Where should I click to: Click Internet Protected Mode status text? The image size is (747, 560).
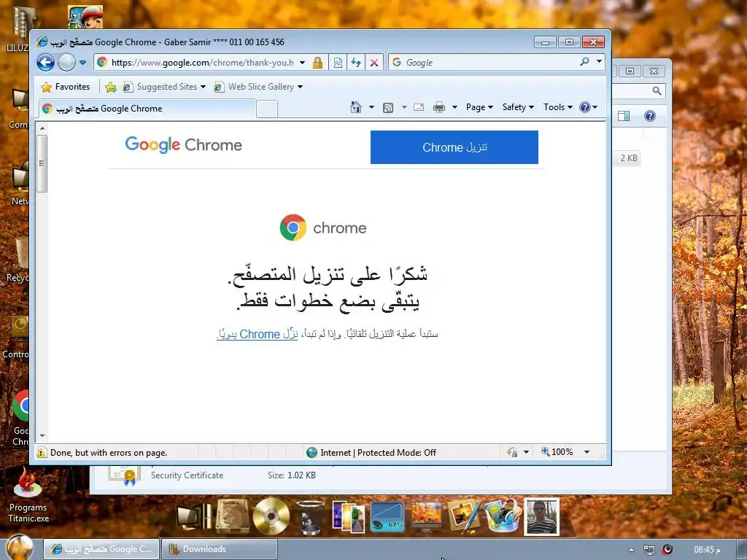coord(379,452)
